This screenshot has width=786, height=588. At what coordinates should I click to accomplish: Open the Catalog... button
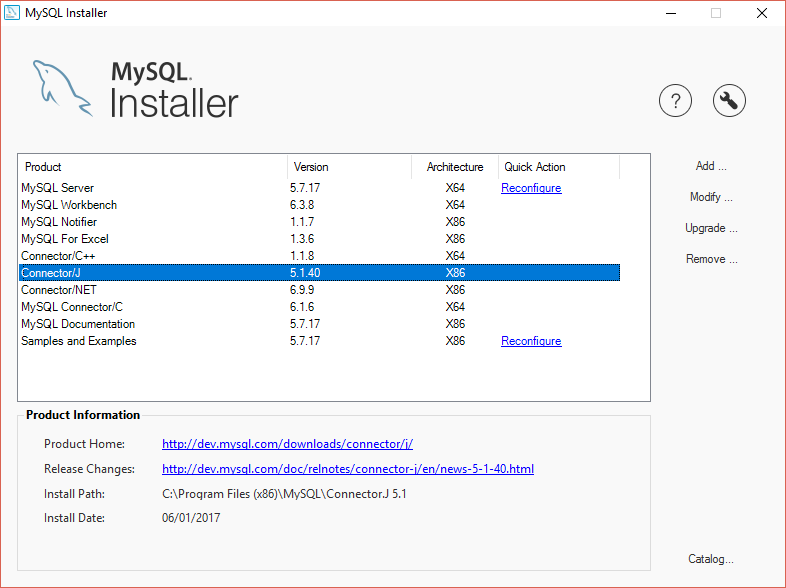(x=711, y=559)
